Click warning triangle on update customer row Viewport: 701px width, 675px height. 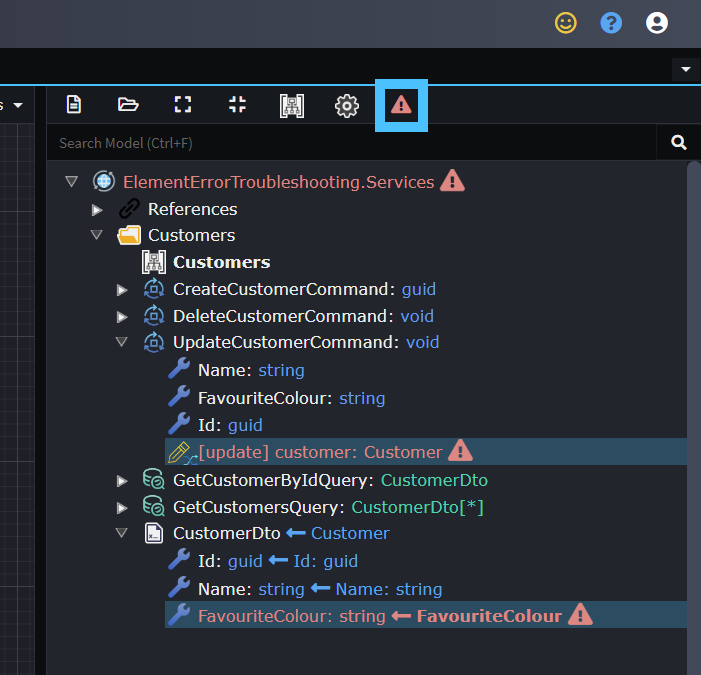click(x=460, y=451)
